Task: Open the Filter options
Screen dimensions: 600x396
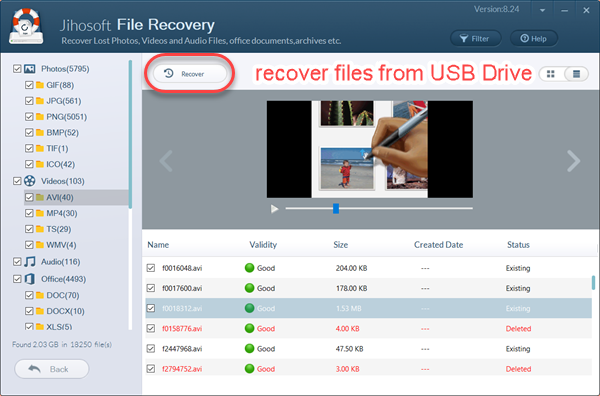Action: coord(475,39)
